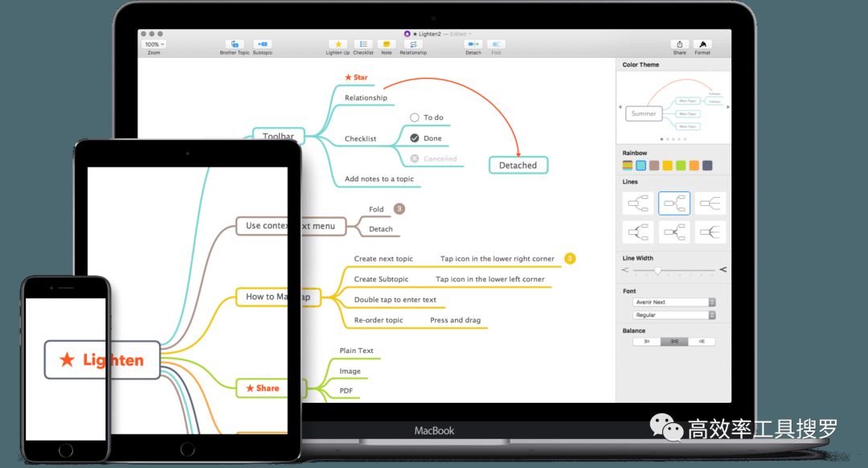This screenshot has height=468, width=868.
Task: Select the multicolor Rainbow swatch
Action: tap(627, 166)
